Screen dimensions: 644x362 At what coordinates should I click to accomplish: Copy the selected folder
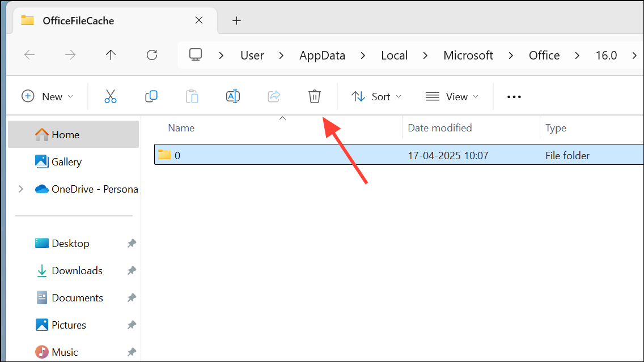pyautogui.click(x=151, y=96)
